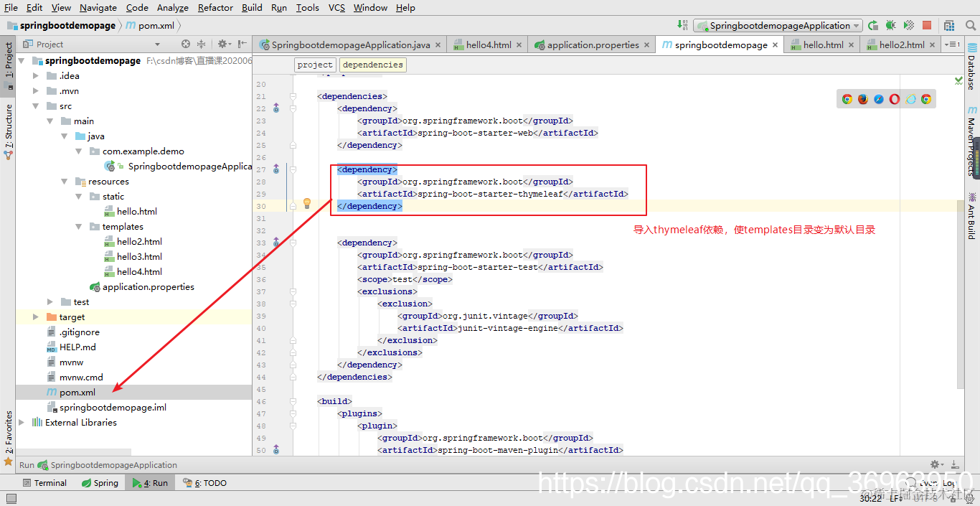Toggle the 1: Project side tool window

click(x=9, y=65)
